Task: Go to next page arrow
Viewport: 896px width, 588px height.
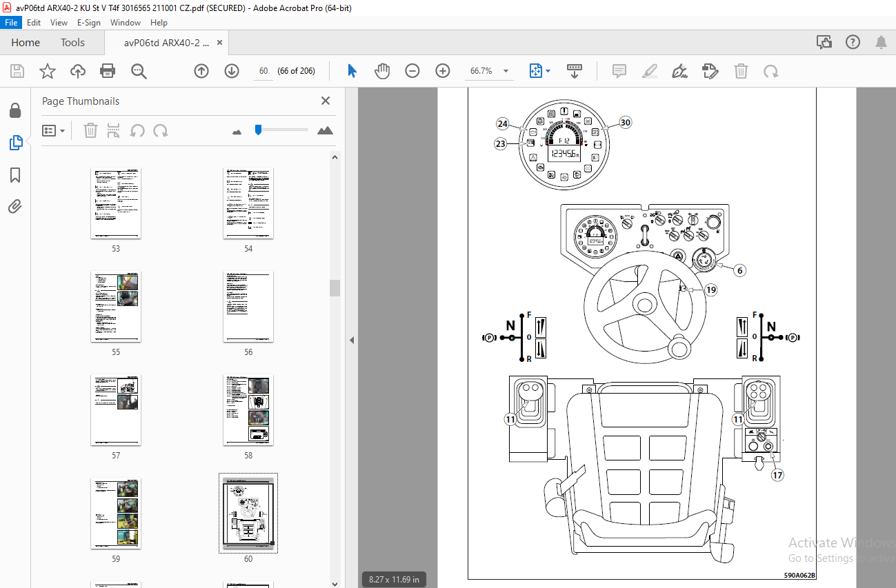Action: pyautogui.click(x=232, y=71)
